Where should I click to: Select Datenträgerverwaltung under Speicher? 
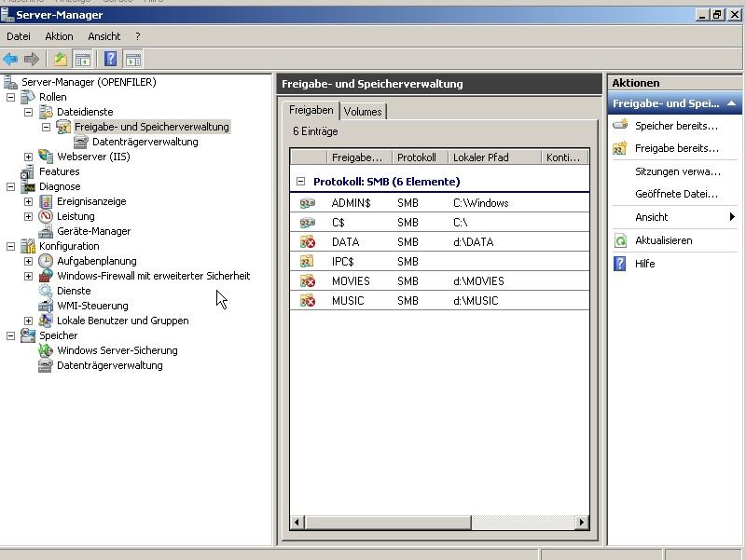click(x=109, y=365)
